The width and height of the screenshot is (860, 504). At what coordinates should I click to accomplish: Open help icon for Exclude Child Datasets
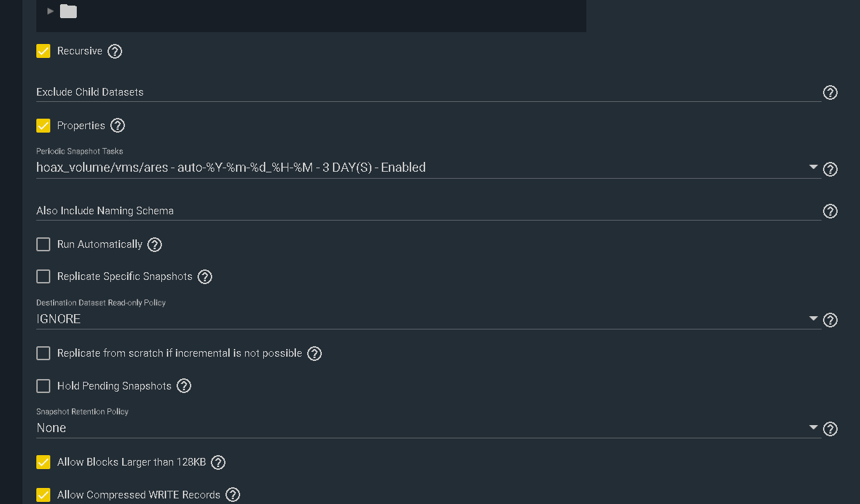(x=830, y=92)
